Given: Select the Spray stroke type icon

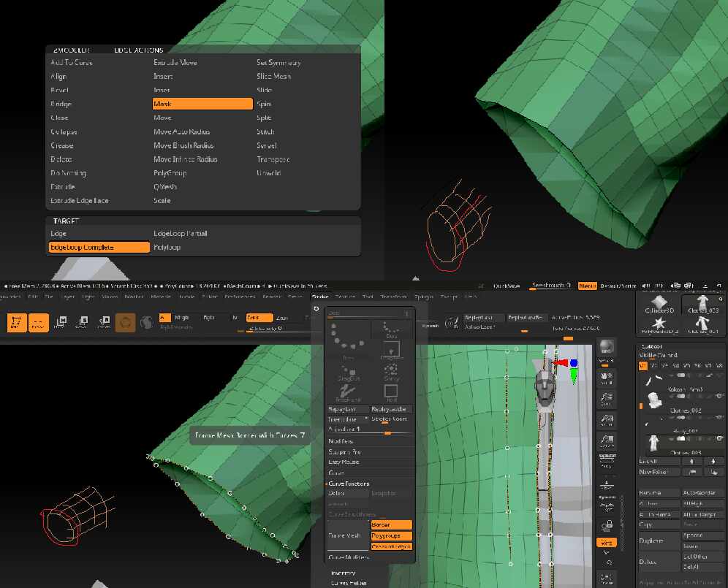Looking at the screenshot, I should tap(391, 372).
